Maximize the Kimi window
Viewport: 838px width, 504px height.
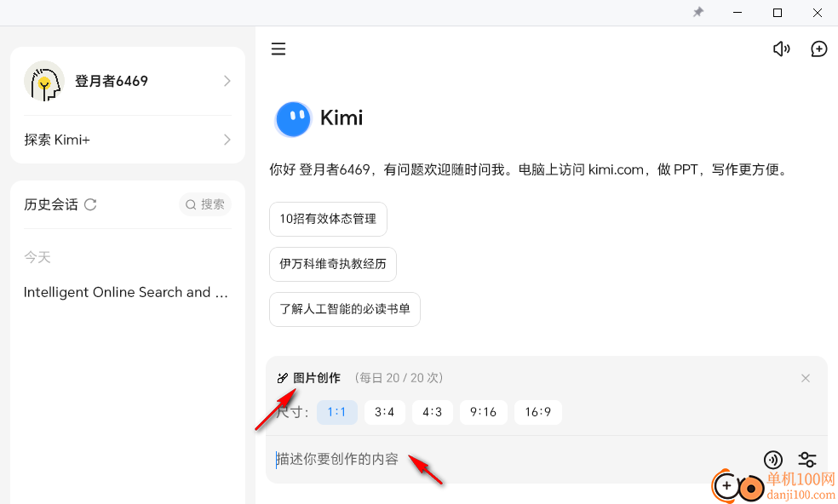click(778, 12)
